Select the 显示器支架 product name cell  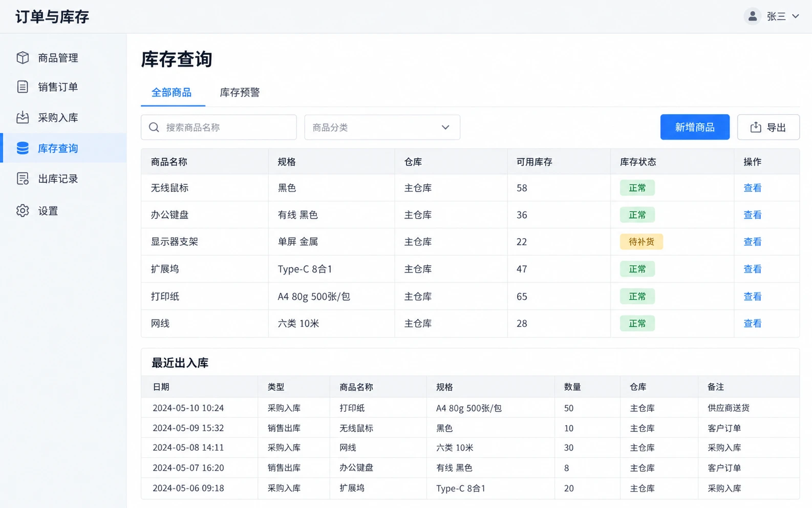(174, 242)
